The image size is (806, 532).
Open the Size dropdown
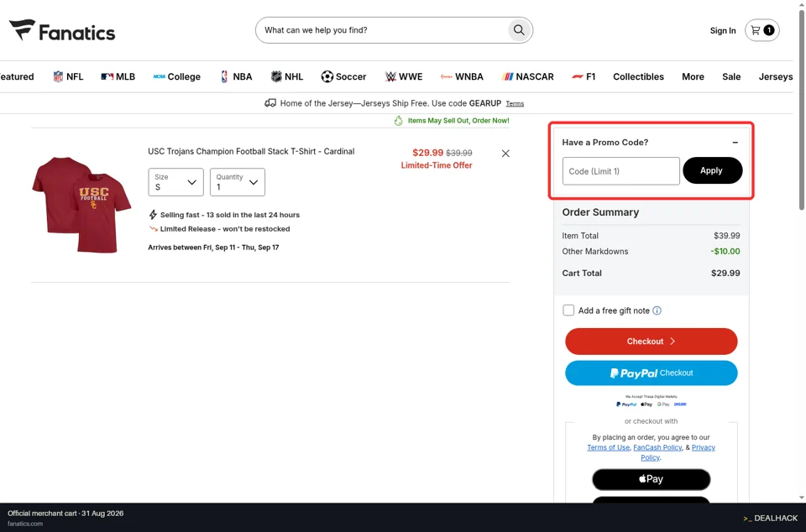click(x=175, y=182)
